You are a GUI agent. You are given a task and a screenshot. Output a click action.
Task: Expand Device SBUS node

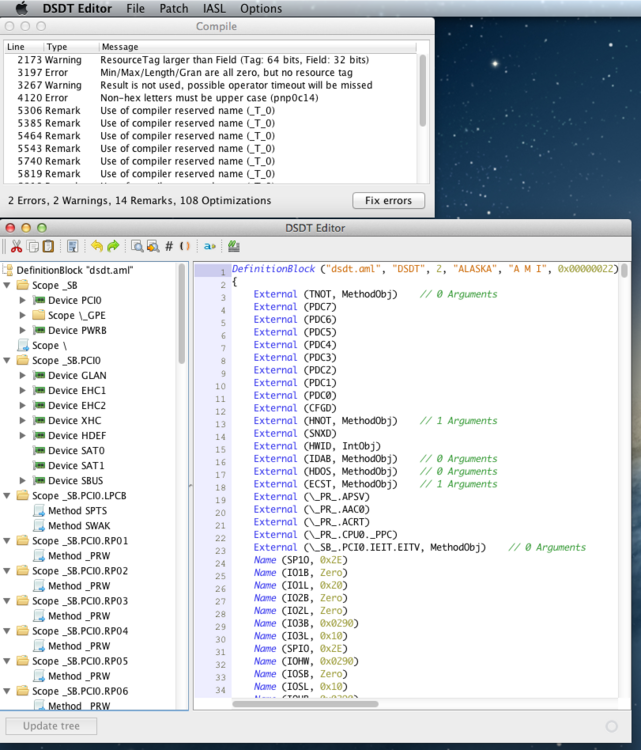pyautogui.click(x=22, y=481)
